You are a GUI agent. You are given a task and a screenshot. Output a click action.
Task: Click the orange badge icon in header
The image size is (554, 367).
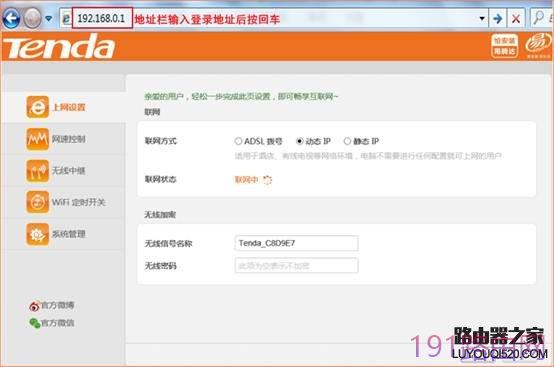coord(504,46)
